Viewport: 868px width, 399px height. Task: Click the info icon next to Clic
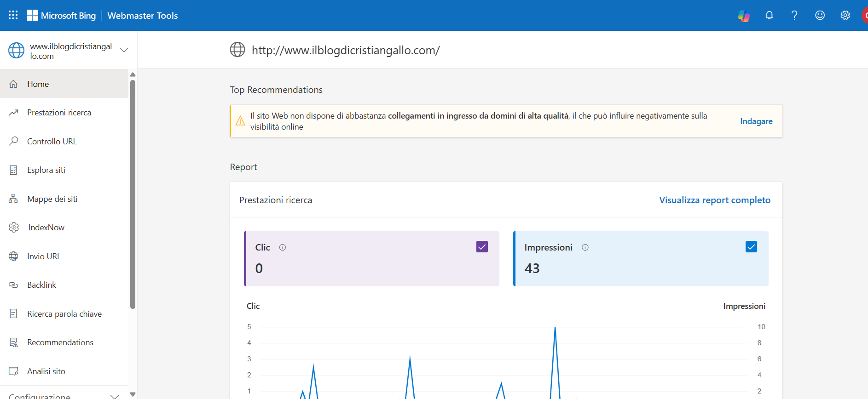pyautogui.click(x=283, y=247)
